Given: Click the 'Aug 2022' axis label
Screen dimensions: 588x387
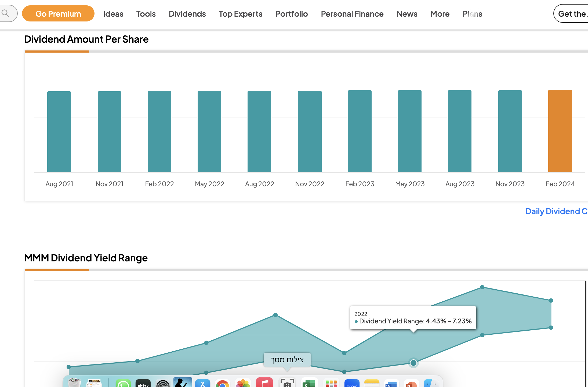Looking at the screenshot, I should [260, 184].
